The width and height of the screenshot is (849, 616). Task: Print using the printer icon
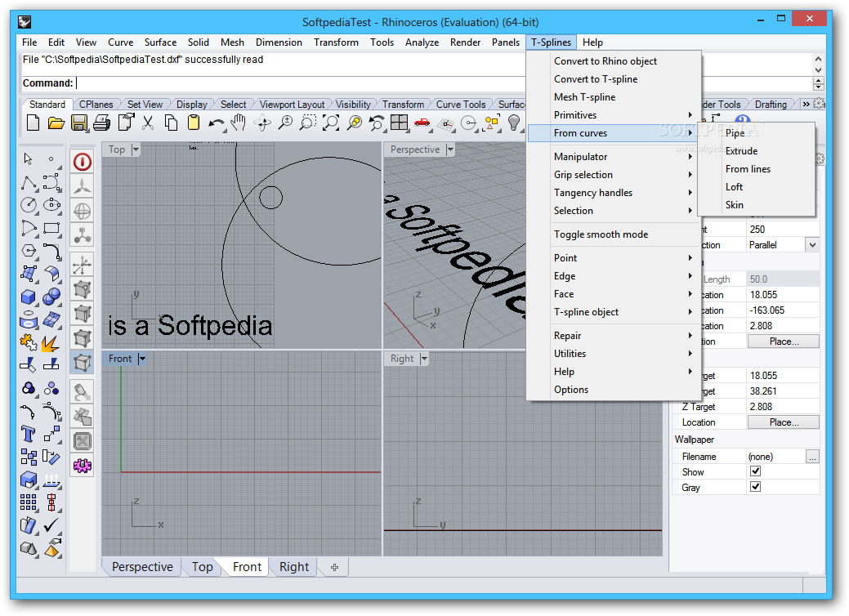point(102,123)
